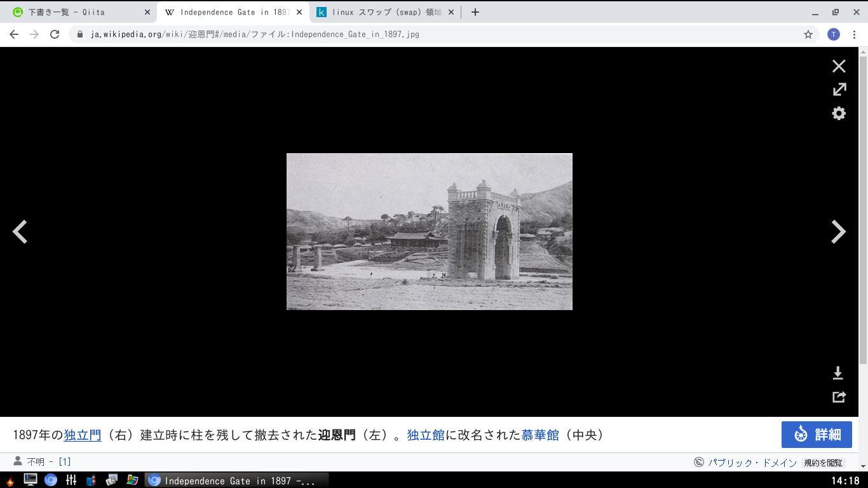Download the Independence Gate image
Image resolution: width=868 pixels, height=488 pixels.
pos(839,372)
